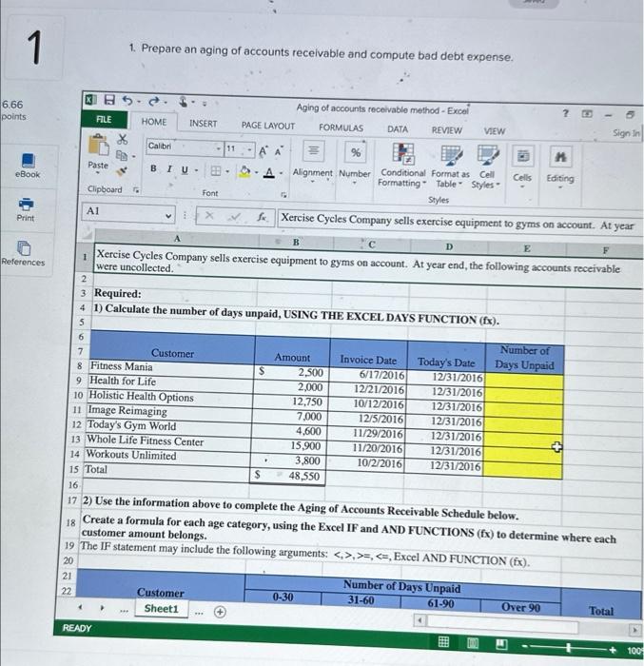Open Cell Styles dropdown
Image resolution: width=644 pixels, height=666 pixels.
click(487, 168)
